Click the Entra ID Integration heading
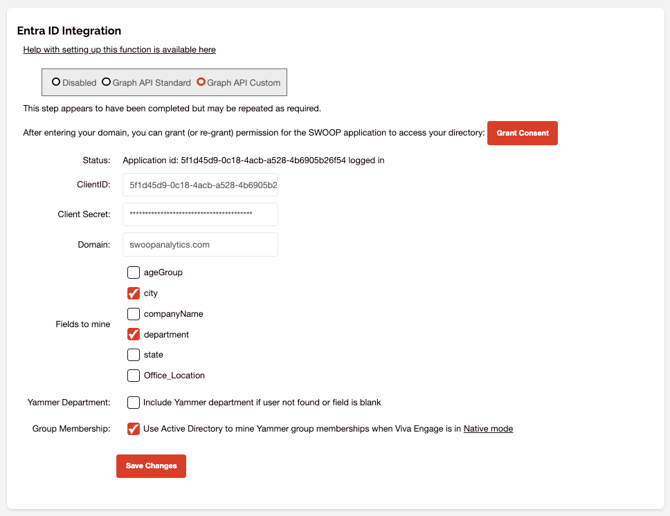Image resolution: width=670 pixels, height=516 pixels. tap(69, 31)
